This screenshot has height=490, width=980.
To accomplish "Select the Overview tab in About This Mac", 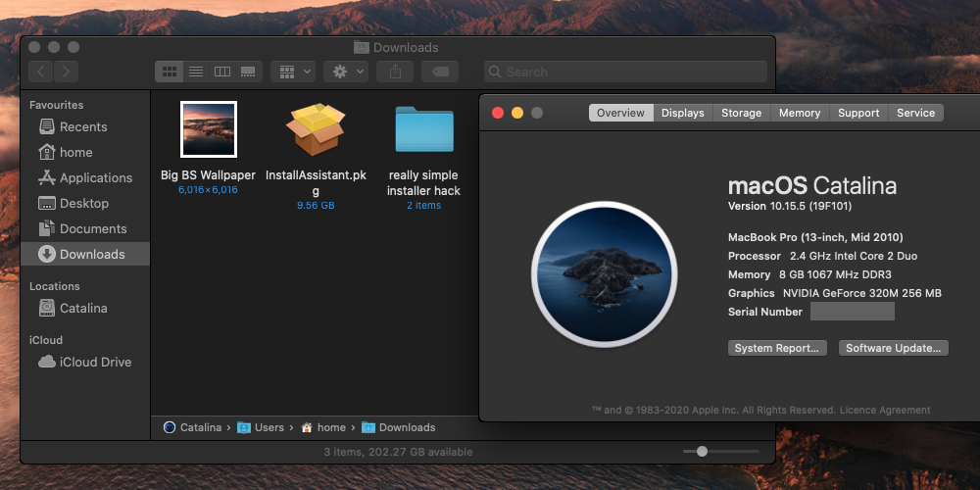I will pyautogui.click(x=620, y=113).
